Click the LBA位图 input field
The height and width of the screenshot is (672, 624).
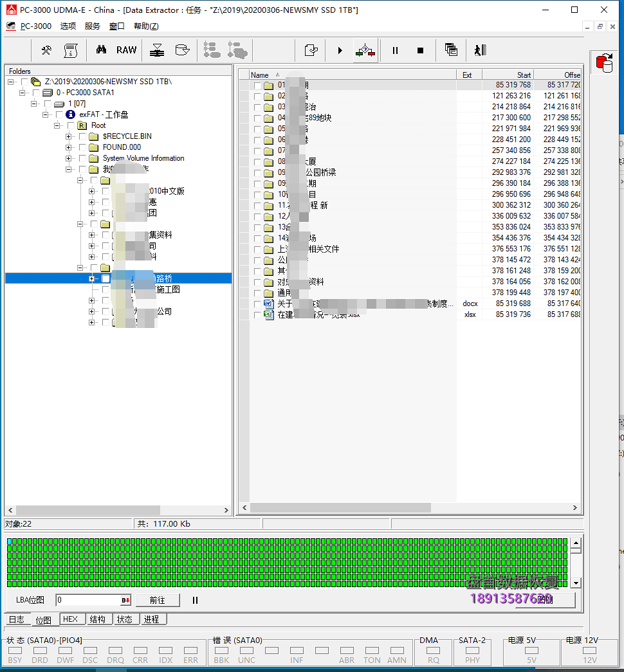pos(89,600)
